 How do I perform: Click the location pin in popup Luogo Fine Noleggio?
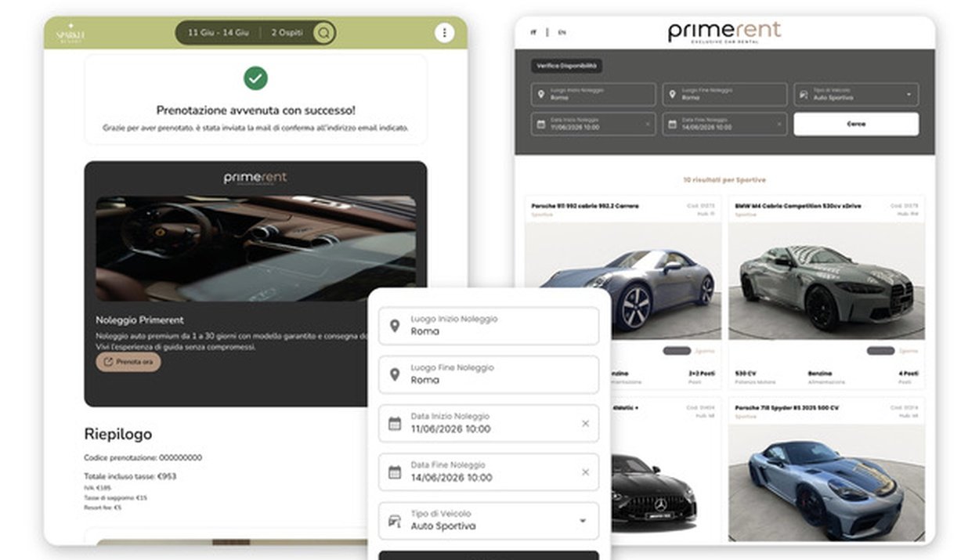[x=395, y=374]
